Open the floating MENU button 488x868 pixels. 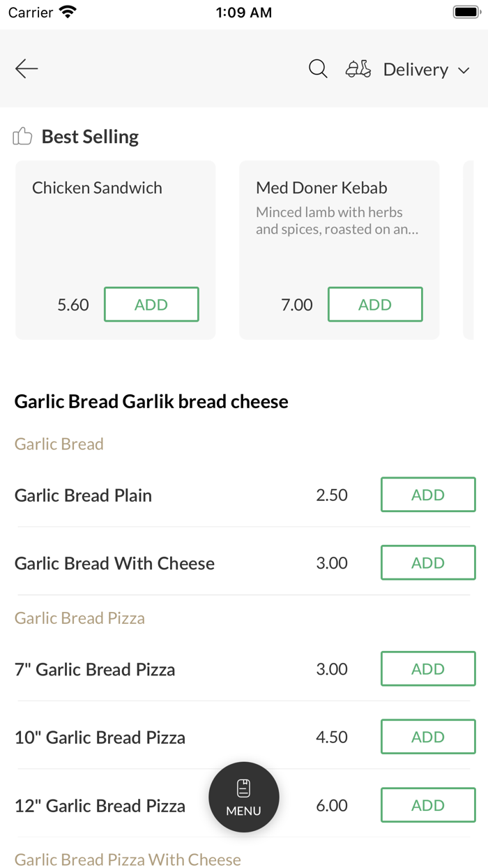coord(244,797)
